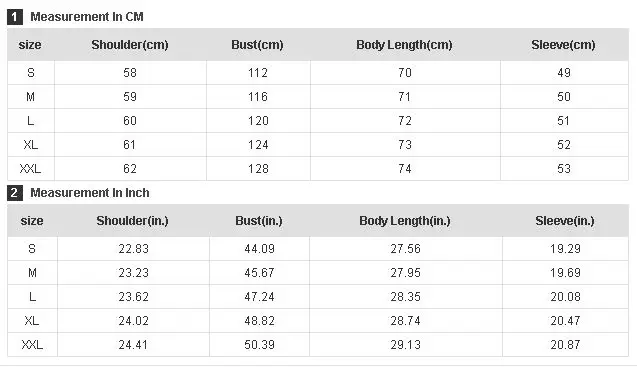637x370 pixels.
Task: Click the Body Length(cm) column header
Action: (404, 45)
